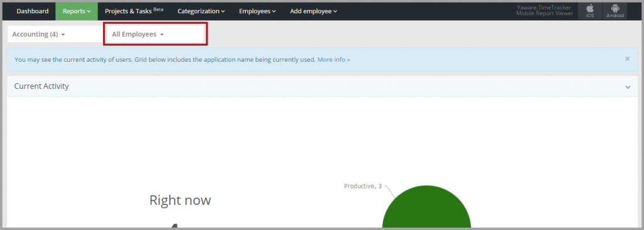Click the Right now heading
Image resolution: width=644 pixels, height=230 pixels.
click(180, 200)
